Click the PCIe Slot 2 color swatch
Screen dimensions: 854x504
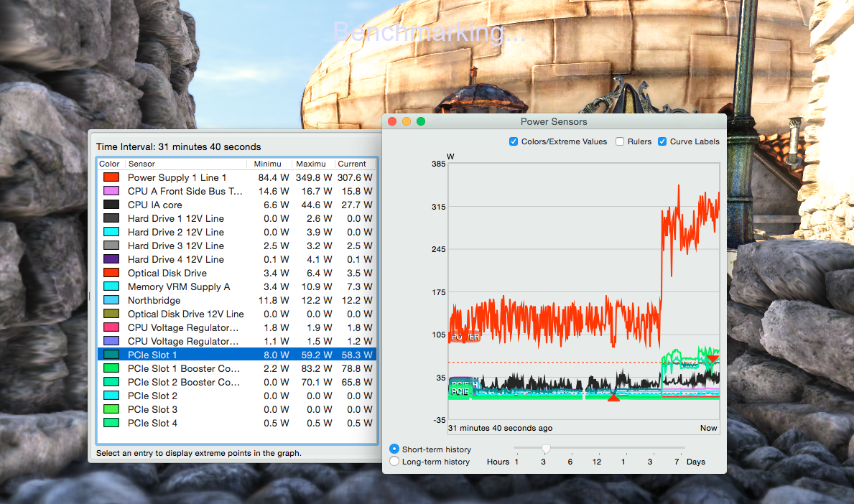point(111,395)
